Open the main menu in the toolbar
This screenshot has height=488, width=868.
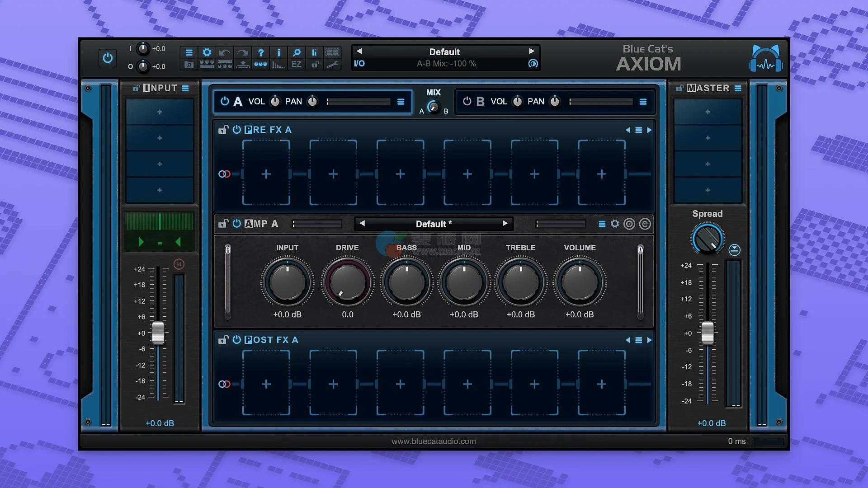point(189,52)
